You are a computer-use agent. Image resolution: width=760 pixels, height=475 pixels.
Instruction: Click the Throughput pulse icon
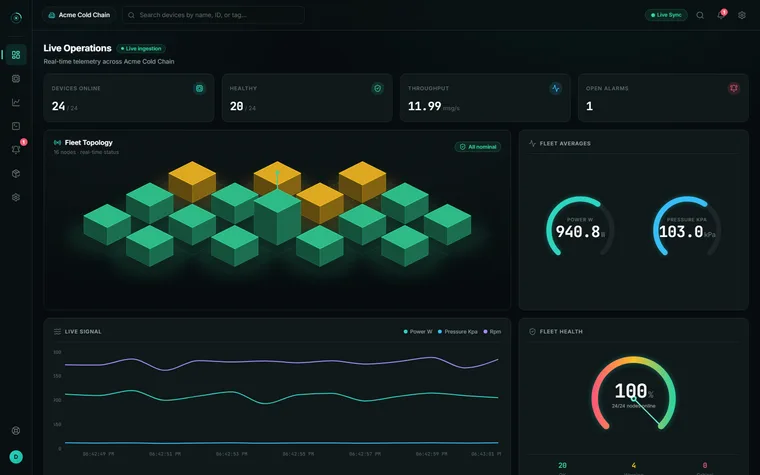pos(555,88)
